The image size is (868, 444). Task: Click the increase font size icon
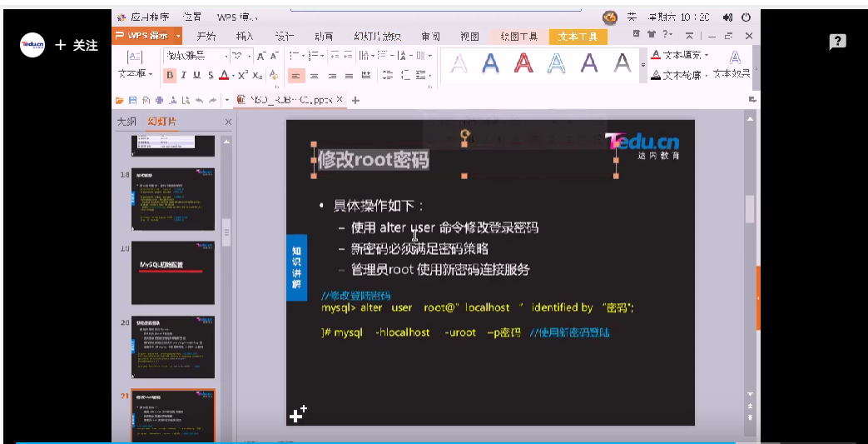[260, 56]
